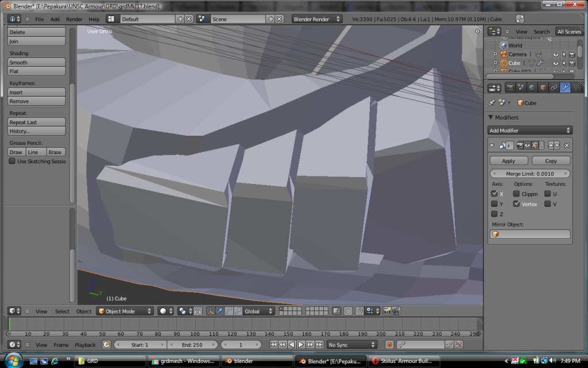Enable the Z axis mirror checkbox
This screenshot has width=588, height=368.
(x=494, y=214)
